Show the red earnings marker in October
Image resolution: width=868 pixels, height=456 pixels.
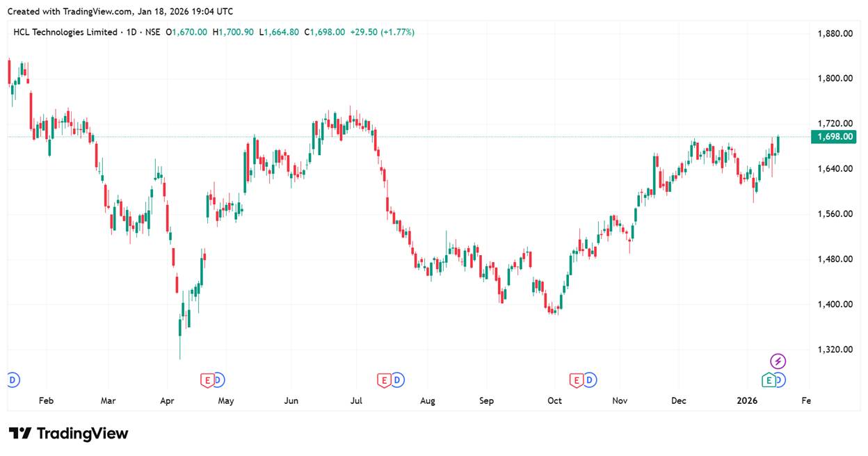[x=577, y=380]
